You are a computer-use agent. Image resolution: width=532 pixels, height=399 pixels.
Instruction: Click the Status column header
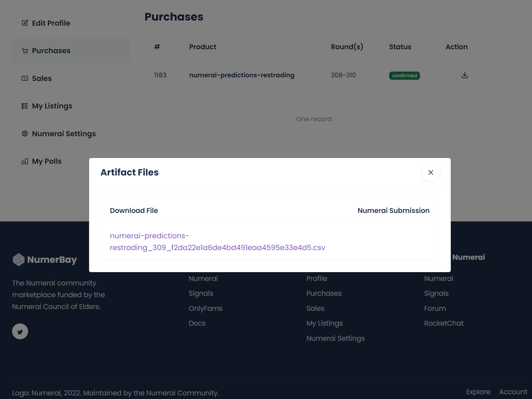[x=400, y=47]
